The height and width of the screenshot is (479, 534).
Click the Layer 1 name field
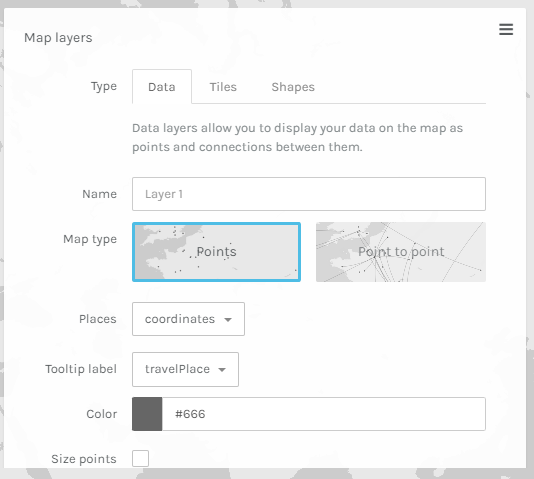(309, 194)
